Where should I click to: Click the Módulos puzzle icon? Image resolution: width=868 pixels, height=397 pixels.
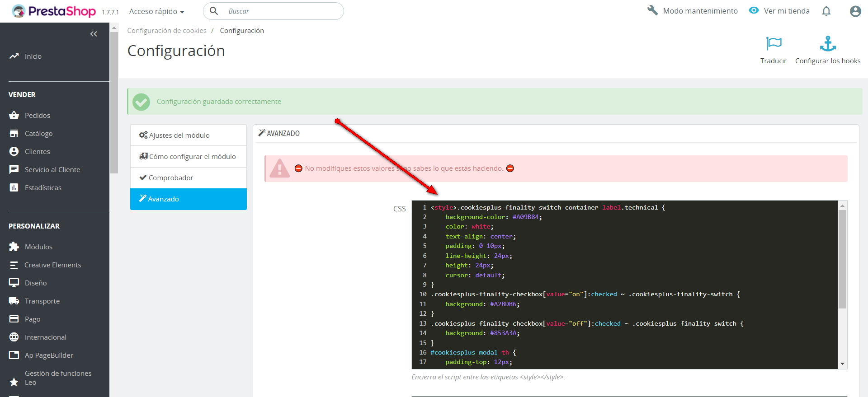coord(14,247)
